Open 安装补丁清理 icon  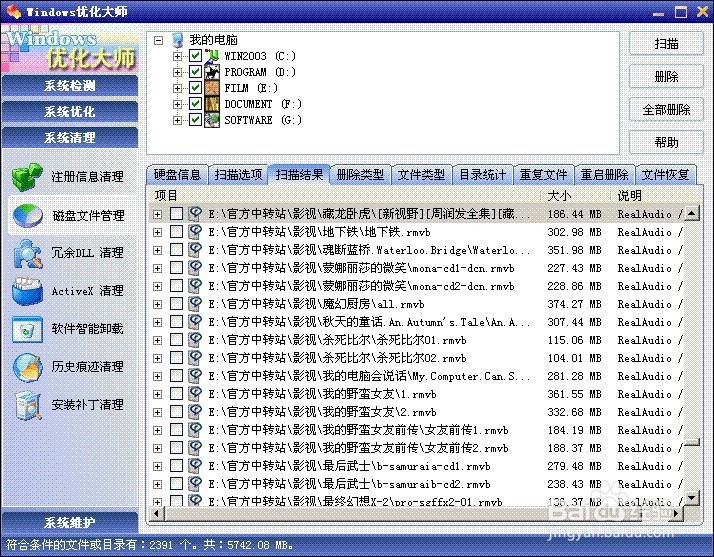click(27, 405)
